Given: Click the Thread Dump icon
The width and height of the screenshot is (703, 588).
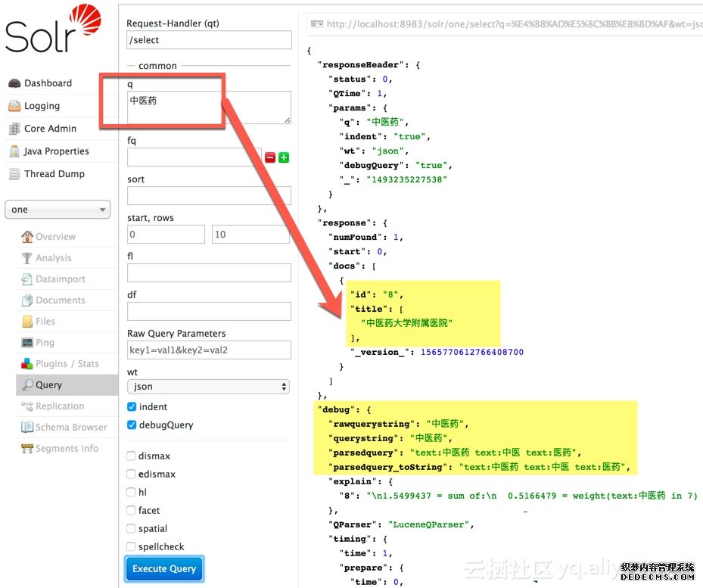Looking at the screenshot, I should click(x=14, y=174).
